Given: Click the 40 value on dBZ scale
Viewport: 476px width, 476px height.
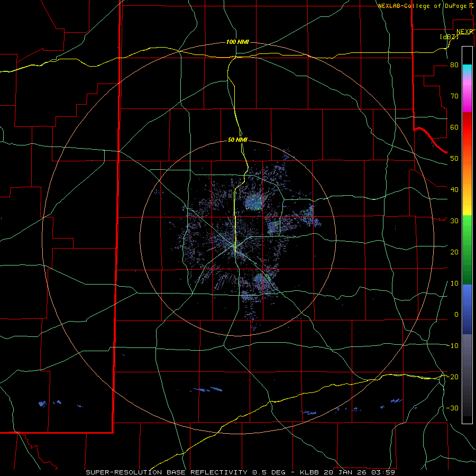Looking at the screenshot, I should [454, 190].
